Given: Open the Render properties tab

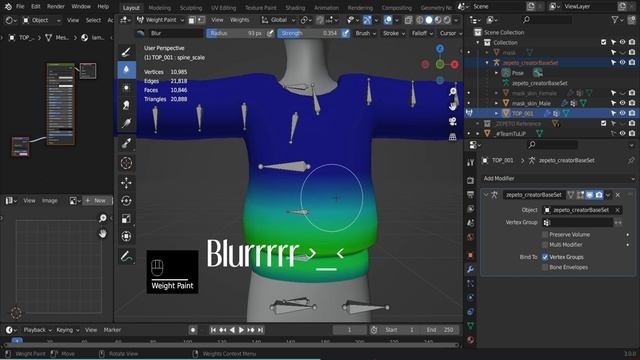Looking at the screenshot, I should pyautogui.click(x=471, y=180).
